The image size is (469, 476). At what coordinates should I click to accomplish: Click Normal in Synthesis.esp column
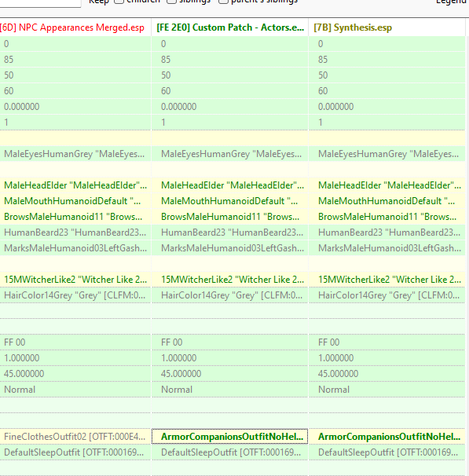(387, 390)
